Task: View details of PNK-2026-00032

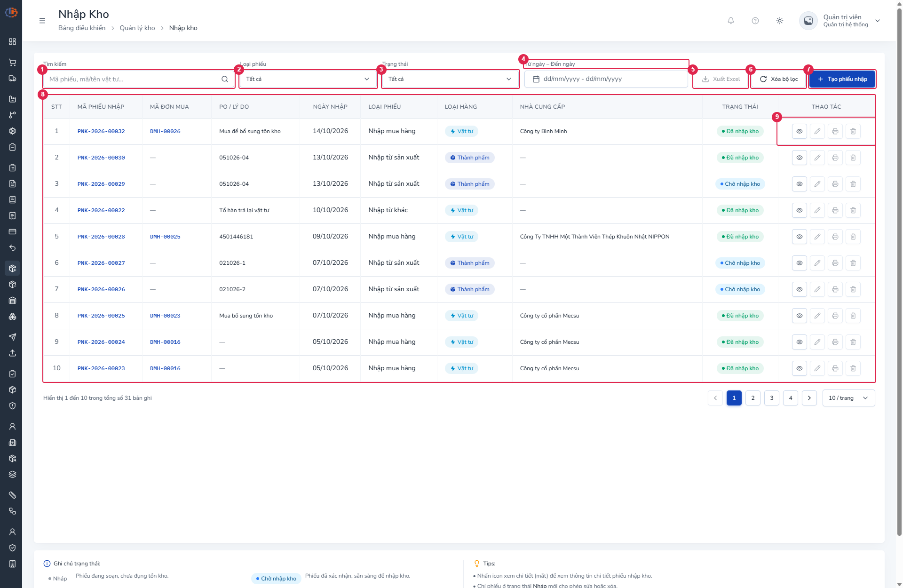Action: 800,131
